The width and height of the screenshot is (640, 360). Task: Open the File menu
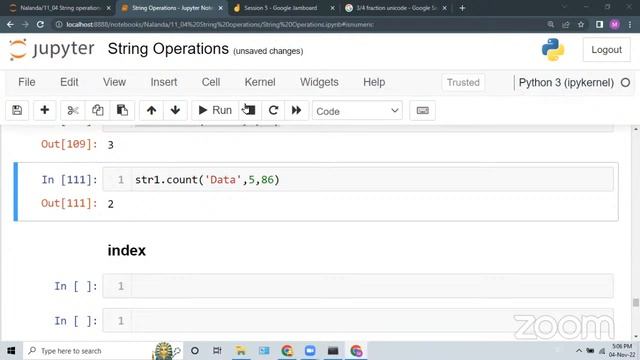pyautogui.click(x=27, y=82)
